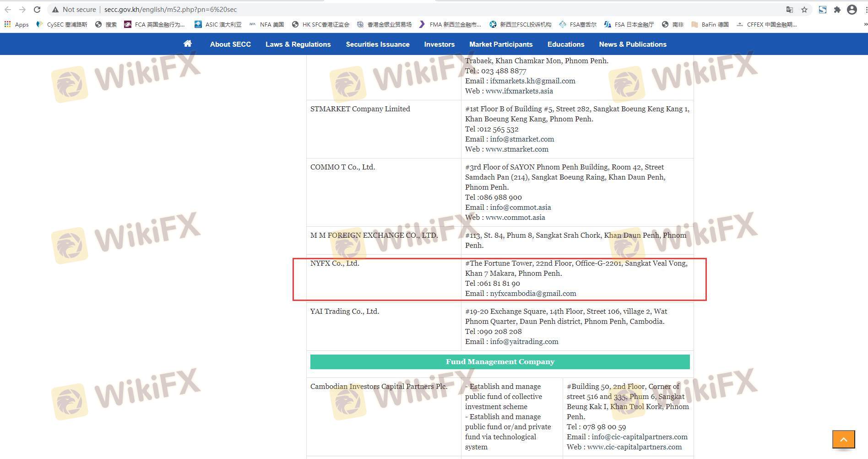
Task: Click the translate page icon
Action: [790, 10]
